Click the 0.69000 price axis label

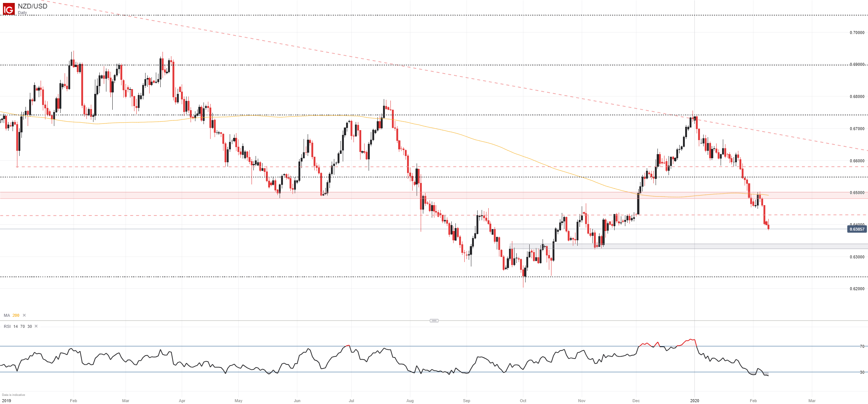tap(857, 64)
